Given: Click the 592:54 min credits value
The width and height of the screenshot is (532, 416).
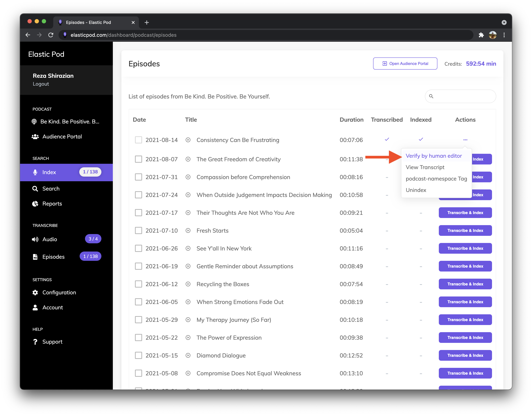Looking at the screenshot, I should pos(481,64).
